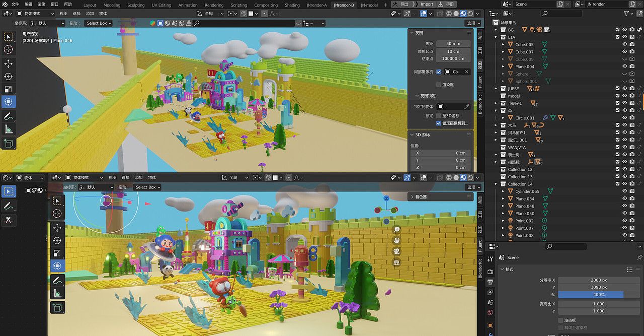Image resolution: width=644 pixels, height=336 pixels.
Task: Select the Measure tool in bottom viewport
Action: [x=57, y=294]
